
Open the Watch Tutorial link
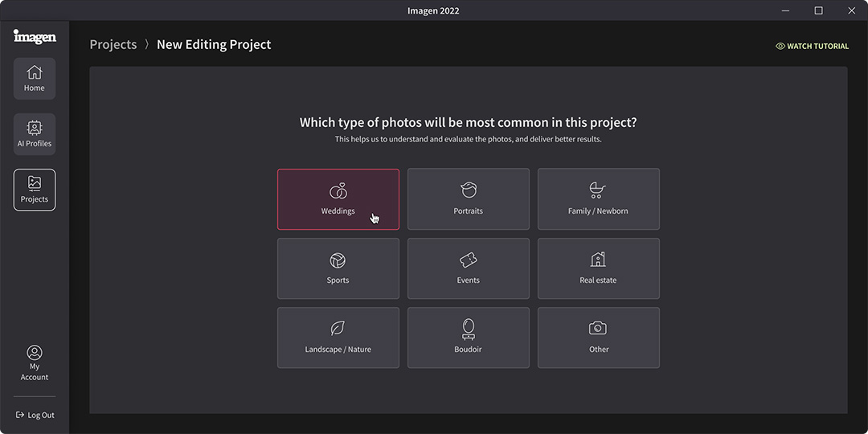[x=812, y=46]
